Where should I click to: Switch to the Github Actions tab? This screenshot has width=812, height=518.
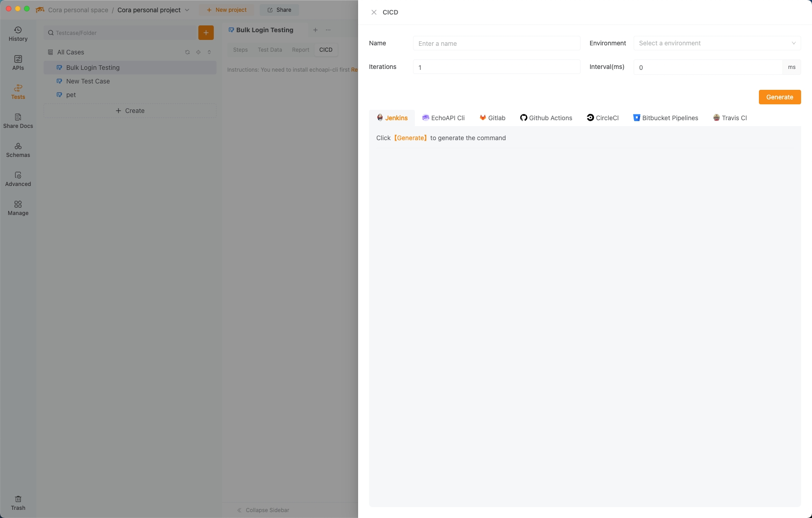tap(546, 118)
